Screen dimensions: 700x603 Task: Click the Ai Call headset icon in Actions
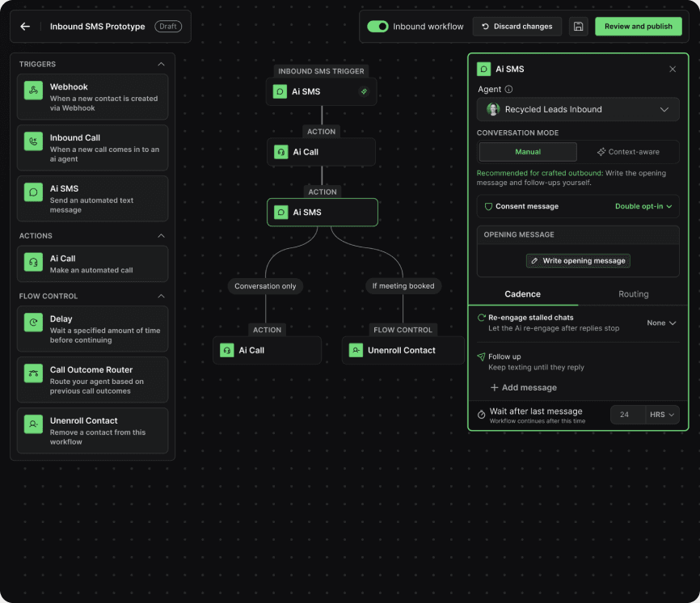(33, 262)
